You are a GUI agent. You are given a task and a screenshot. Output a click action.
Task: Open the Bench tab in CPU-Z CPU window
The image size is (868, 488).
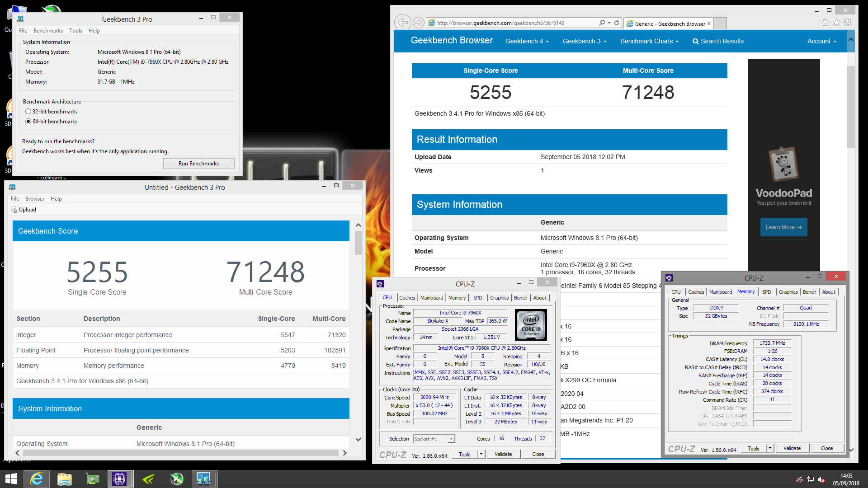point(520,298)
